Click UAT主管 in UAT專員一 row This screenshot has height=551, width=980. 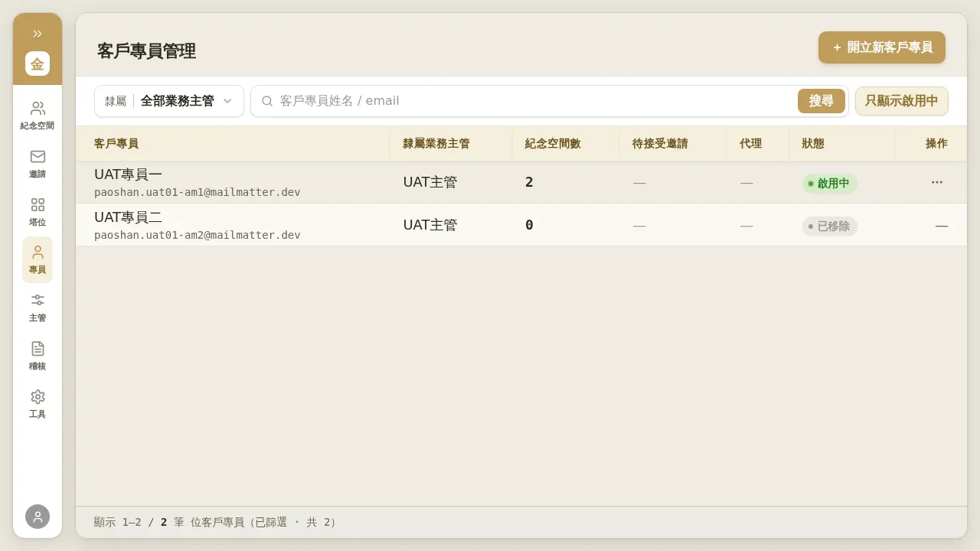[430, 182]
